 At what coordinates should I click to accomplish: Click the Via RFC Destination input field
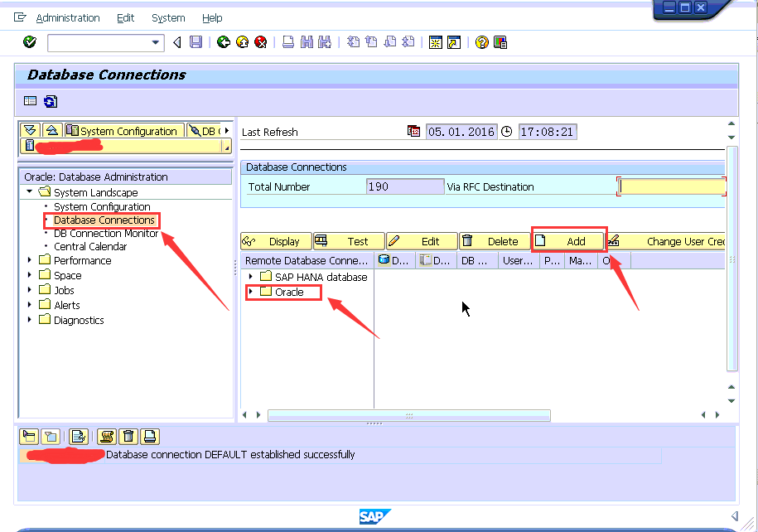(672, 186)
